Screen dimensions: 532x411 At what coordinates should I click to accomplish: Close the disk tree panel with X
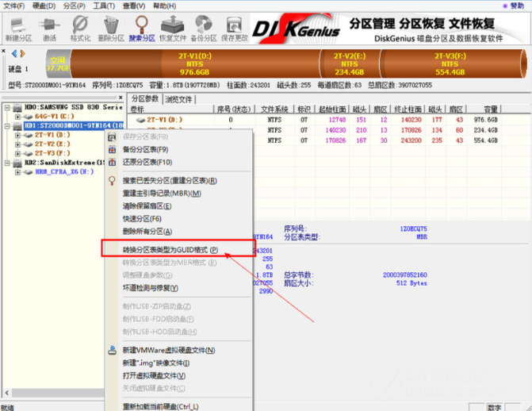click(x=121, y=97)
